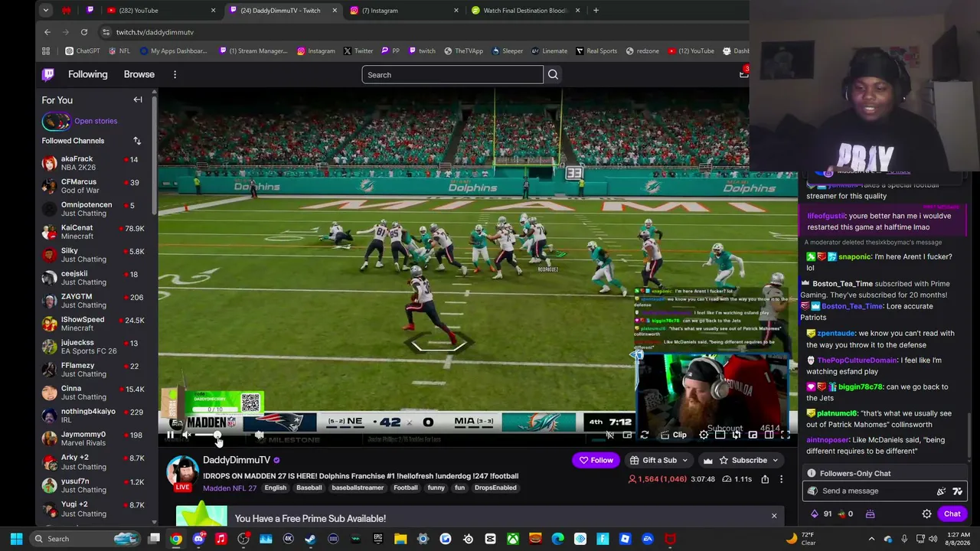Viewport: 980px width, 551px height.
Task: Sort the Followed Channels list
Action: 137,141
